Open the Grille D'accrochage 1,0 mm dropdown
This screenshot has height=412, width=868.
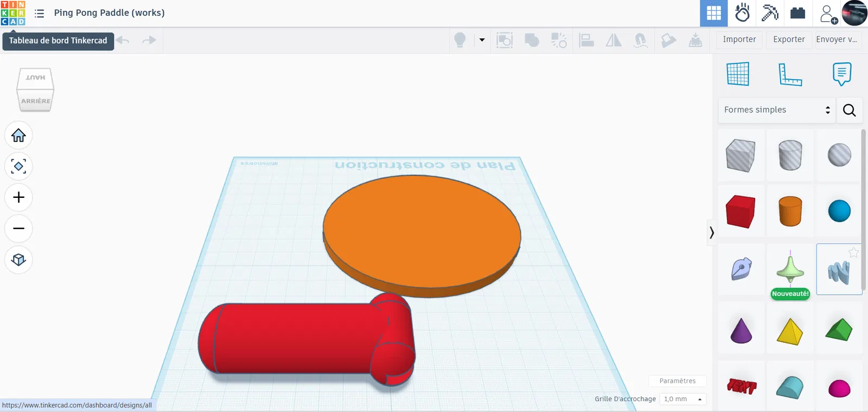coord(684,399)
